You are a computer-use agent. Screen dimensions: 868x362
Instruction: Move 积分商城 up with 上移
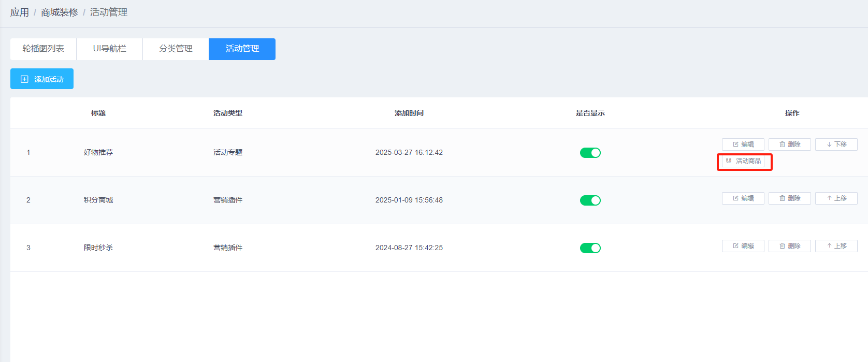tap(836, 198)
